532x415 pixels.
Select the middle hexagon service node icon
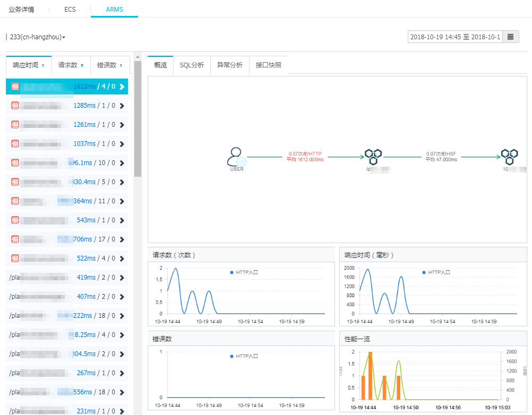(x=373, y=157)
